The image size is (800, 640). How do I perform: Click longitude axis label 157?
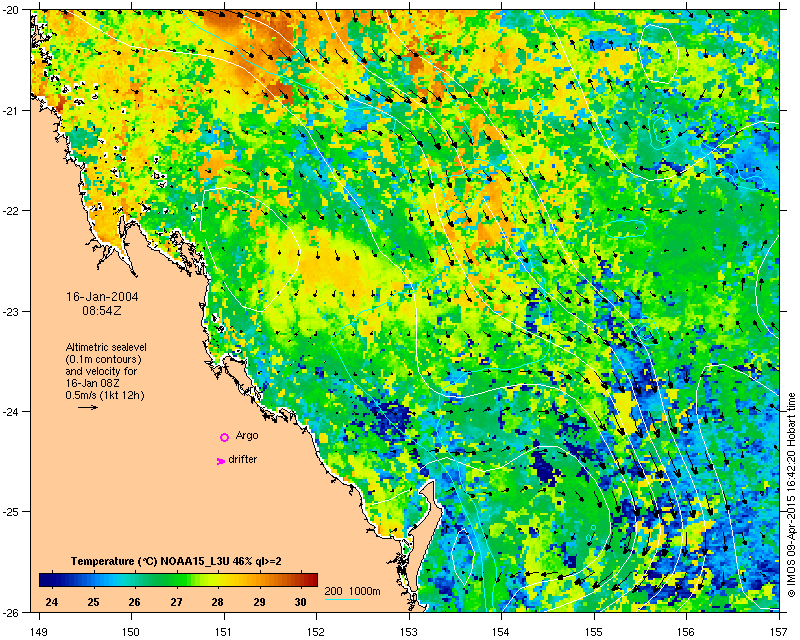779,632
